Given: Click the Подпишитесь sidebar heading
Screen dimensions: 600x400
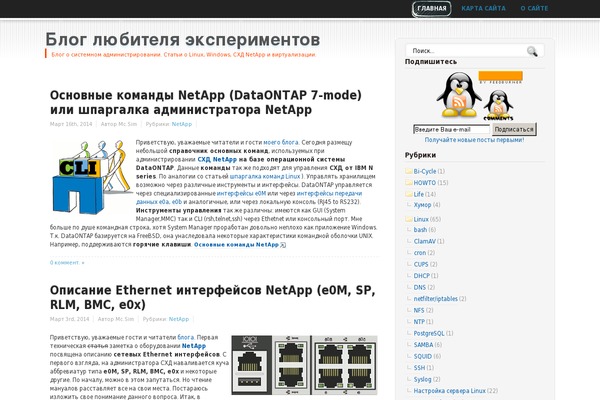Looking at the screenshot, I should (x=431, y=61).
